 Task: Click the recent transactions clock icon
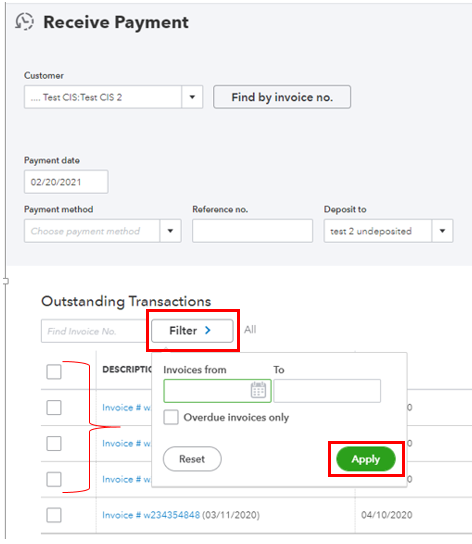24,22
